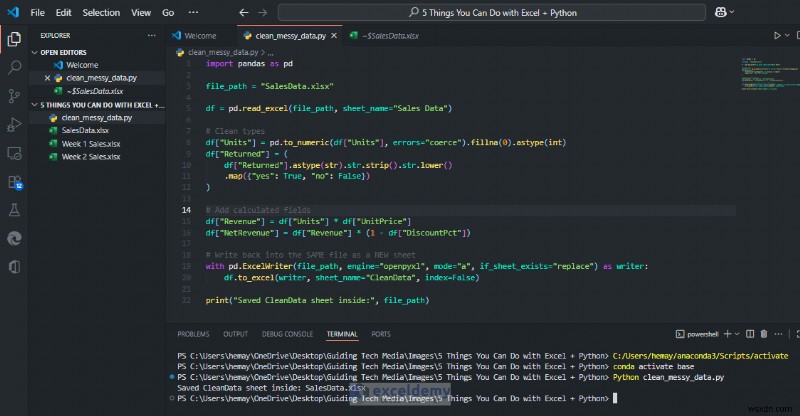Run Python file with play icon
Image resolution: width=800 pixels, height=416 pixels.
(777, 35)
